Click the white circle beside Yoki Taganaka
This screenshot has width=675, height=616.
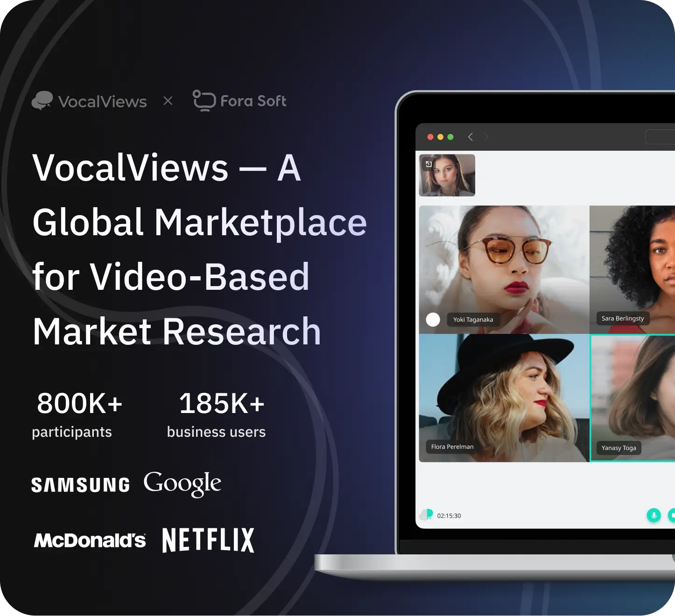pos(433,320)
